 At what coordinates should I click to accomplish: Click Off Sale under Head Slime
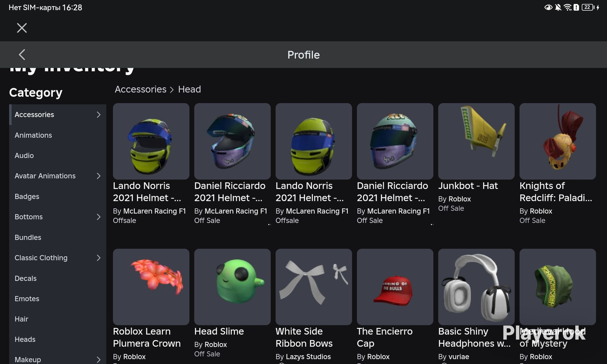pos(207,354)
